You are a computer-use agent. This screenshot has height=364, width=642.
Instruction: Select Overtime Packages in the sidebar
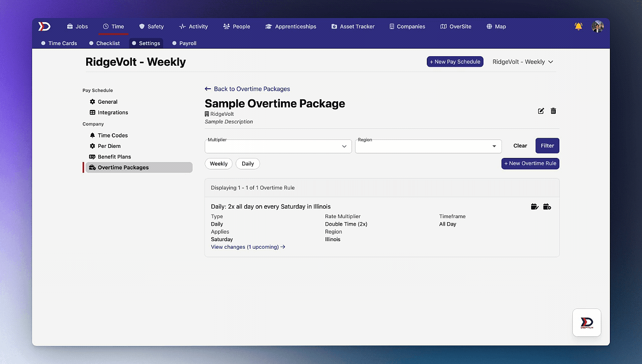139,167
